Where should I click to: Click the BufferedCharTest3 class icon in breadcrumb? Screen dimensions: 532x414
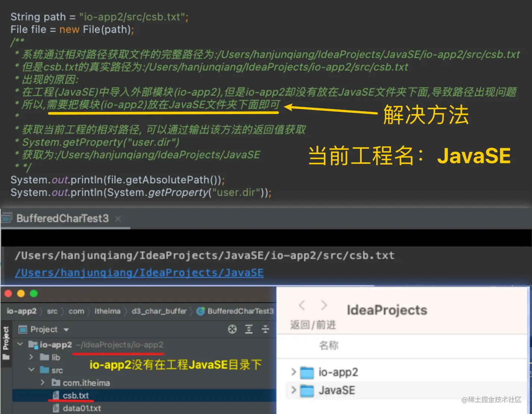click(201, 311)
